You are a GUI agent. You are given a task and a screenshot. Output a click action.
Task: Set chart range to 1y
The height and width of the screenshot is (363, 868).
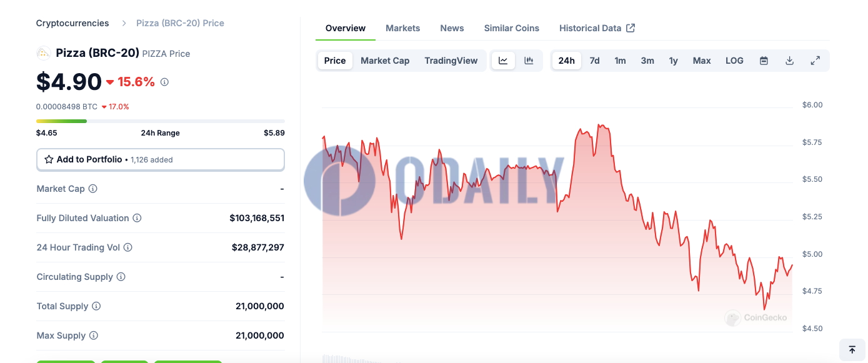(673, 61)
